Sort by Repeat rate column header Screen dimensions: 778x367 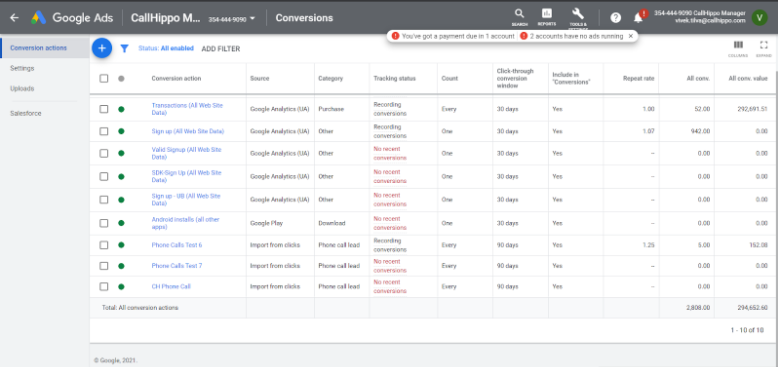click(639, 78)
